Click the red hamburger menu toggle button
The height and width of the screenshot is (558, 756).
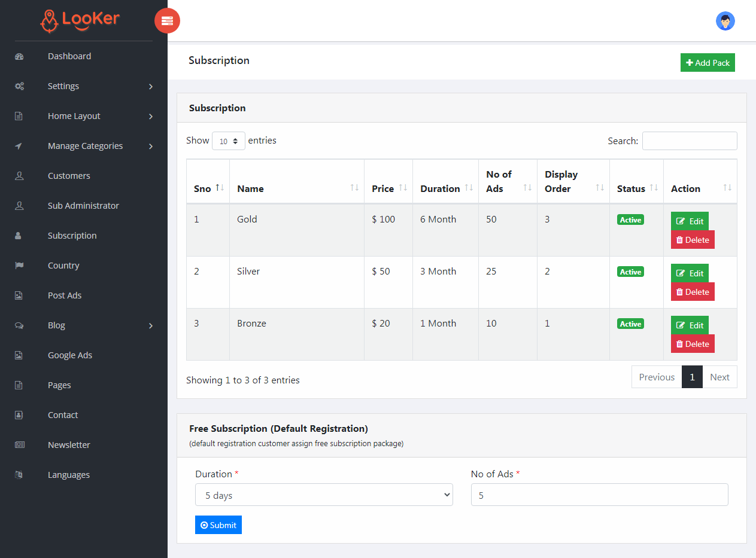pyautogui.click(x=167, y=21)
